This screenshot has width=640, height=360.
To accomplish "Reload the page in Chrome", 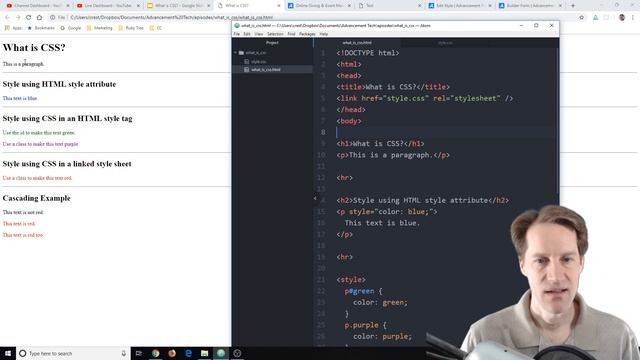I will (x=29, y=18).
